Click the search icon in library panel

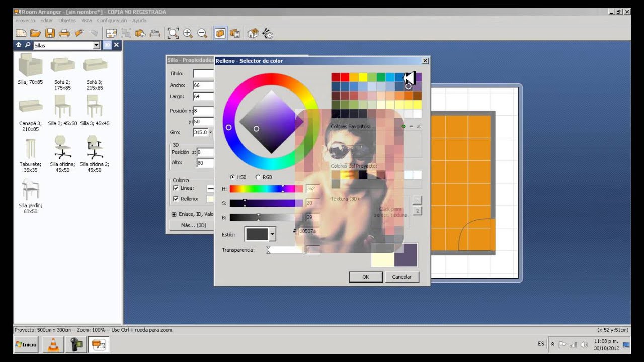pyautogui.click(x=28, y=45)
